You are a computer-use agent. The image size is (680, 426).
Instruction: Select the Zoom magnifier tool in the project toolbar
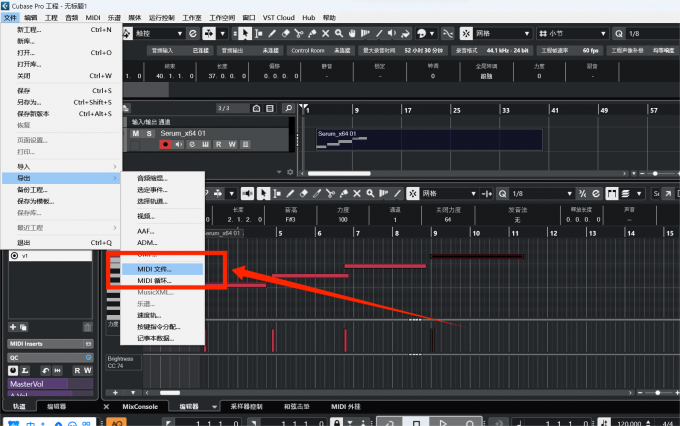(339, 33)
